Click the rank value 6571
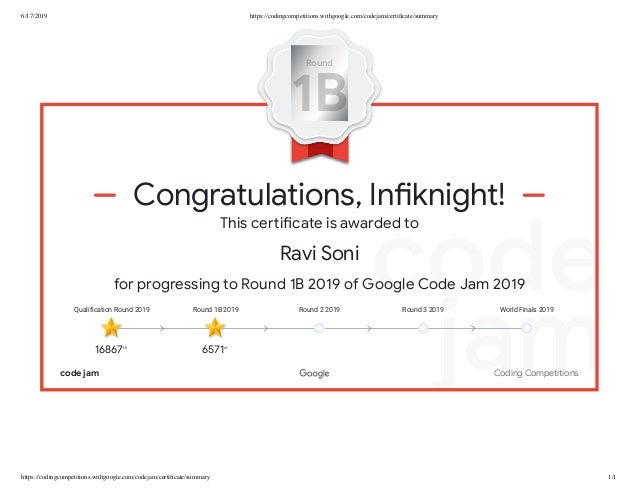Image resolution: width=638 pixels, height=493 pixels. [214, 349]
